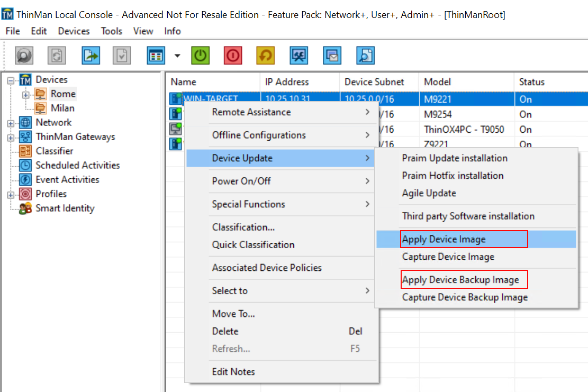Click the green power on toolbar button
588x392 pixels.
(200, 56)
